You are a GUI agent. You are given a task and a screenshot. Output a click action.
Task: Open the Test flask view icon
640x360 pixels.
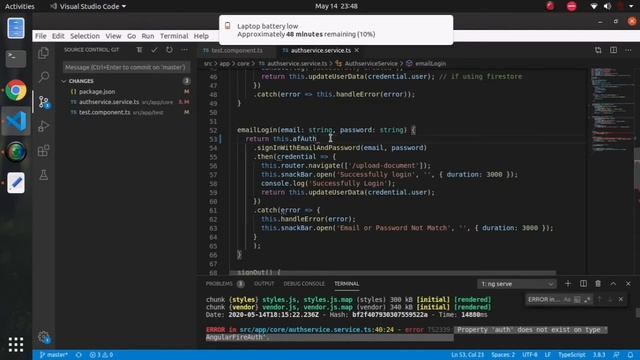coord(43,175)
